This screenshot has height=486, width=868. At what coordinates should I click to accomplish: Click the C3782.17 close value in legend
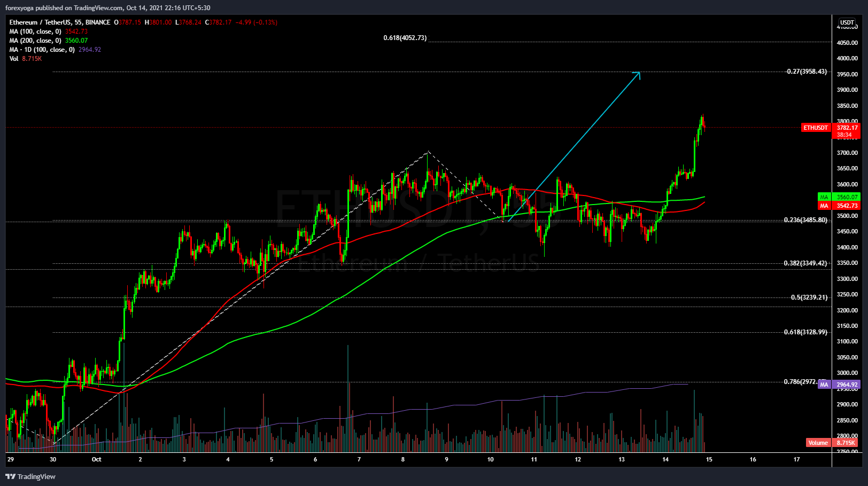219,22
